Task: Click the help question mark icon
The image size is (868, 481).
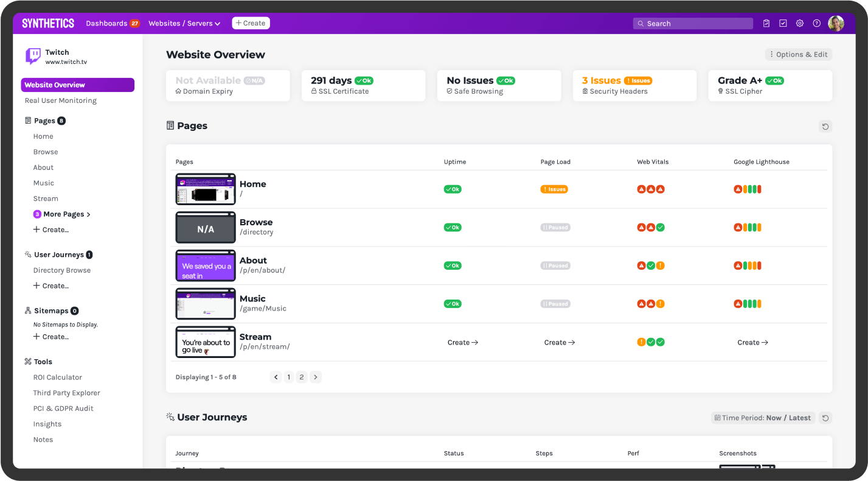Action: pyautogui.click(x=817, y=23)
